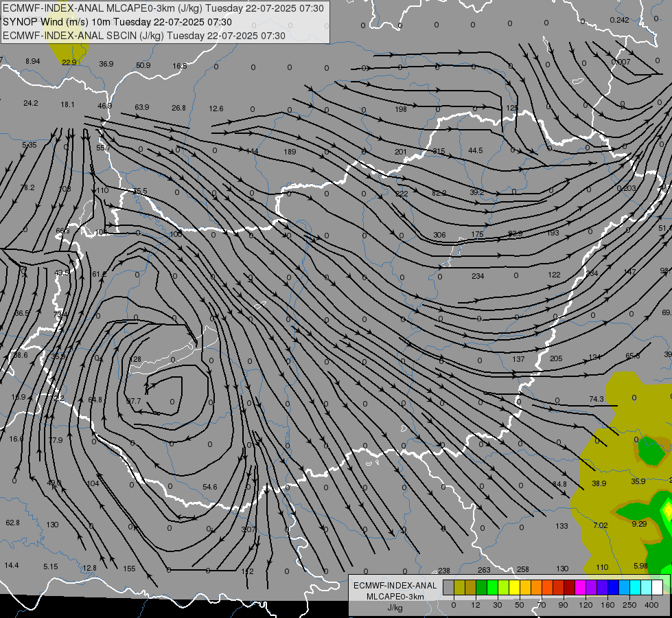Click the map value 77.9

56,440
